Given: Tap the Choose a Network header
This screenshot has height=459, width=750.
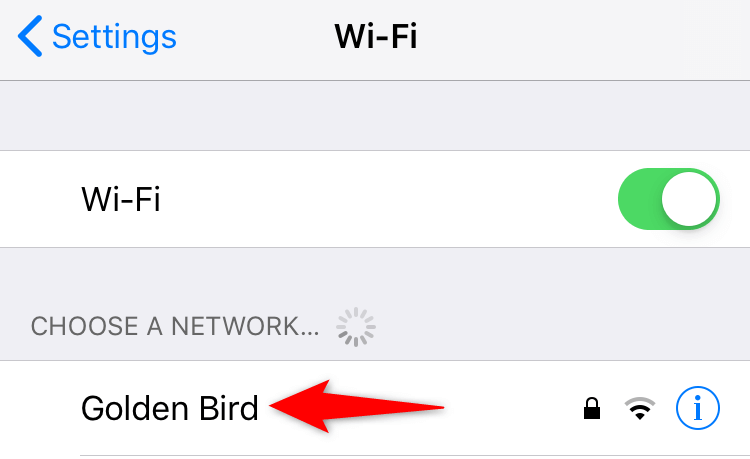Looking at the screenshot, I should point(175,327).
